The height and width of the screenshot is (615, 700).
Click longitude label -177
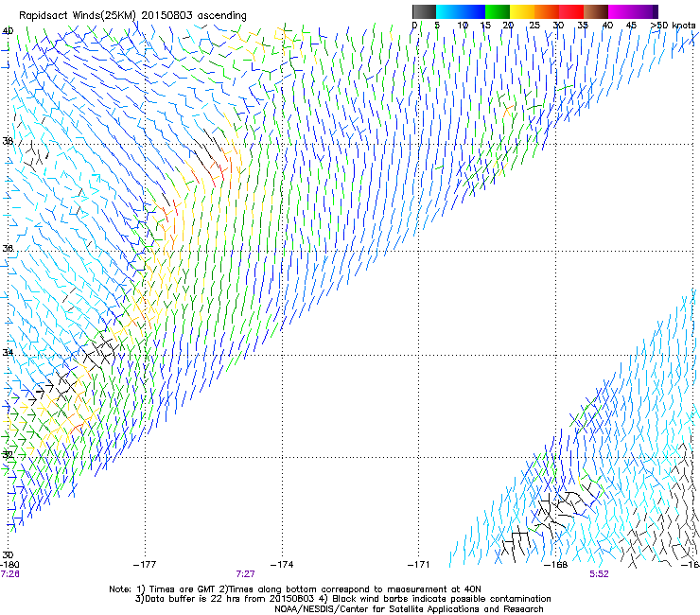point(145,565)
